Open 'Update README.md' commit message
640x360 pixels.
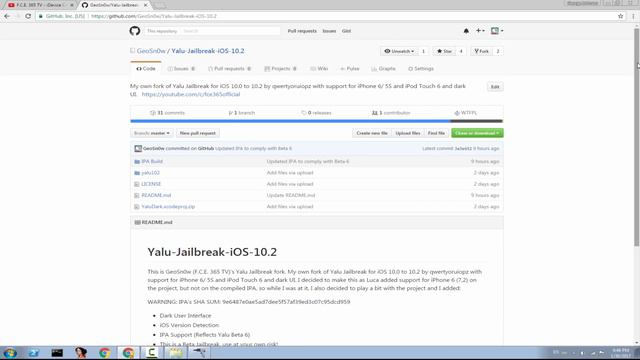[291, 196]
